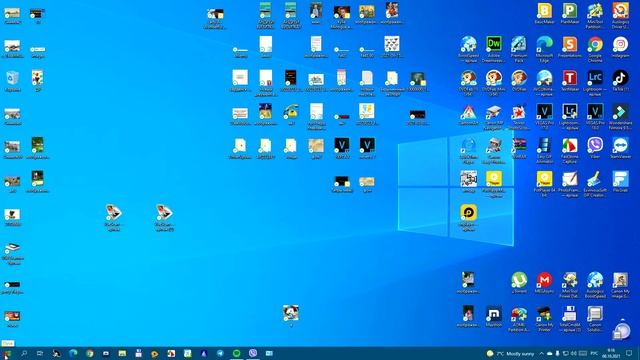Open the Lrc Lightroom Classic shortcut
Screen dimensions: 640x360
click(595, 83)
